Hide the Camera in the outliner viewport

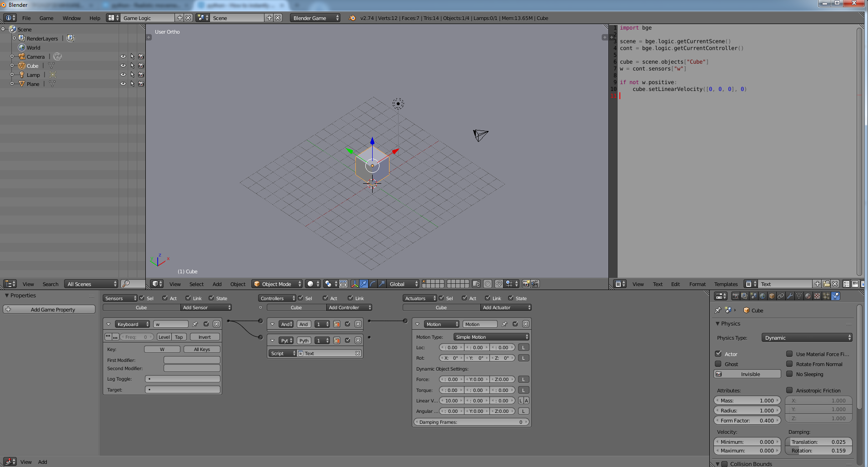123,56
